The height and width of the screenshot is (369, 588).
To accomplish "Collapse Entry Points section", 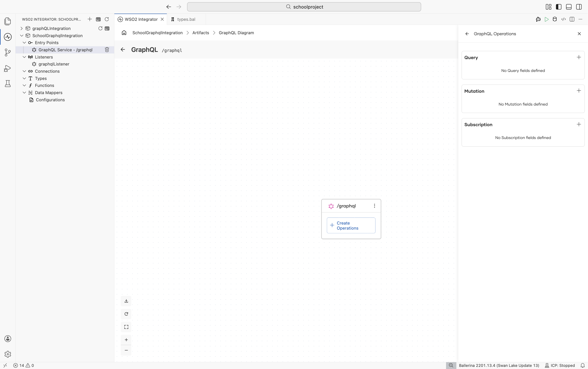I will coord(24,43).
